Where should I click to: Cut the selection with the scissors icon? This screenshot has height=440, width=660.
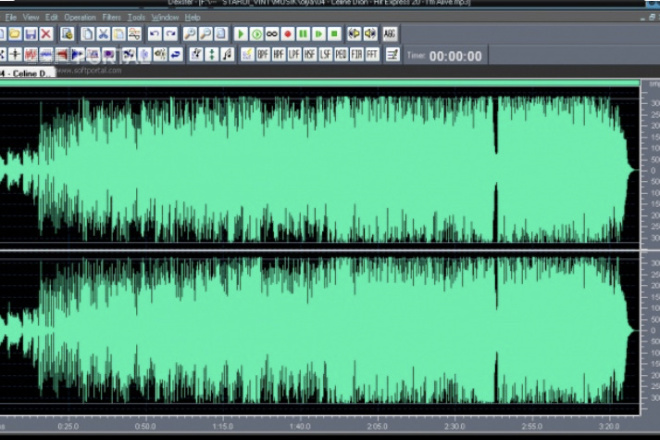tap(103, 34)
